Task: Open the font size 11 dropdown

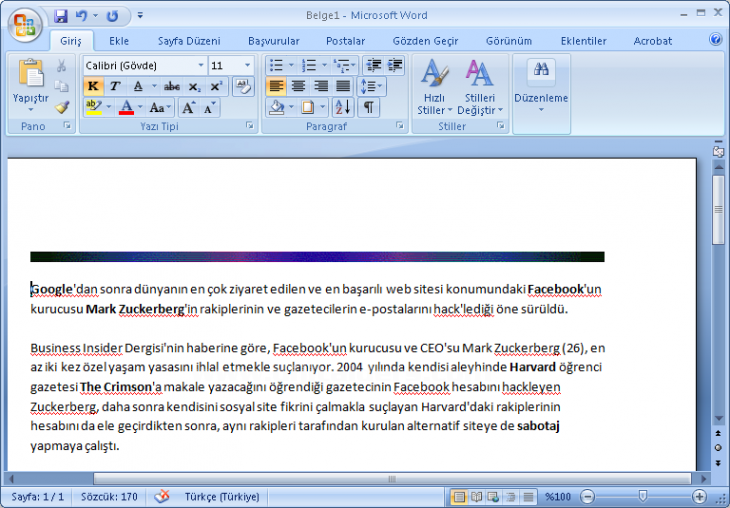Action: (x=247, y=65)
